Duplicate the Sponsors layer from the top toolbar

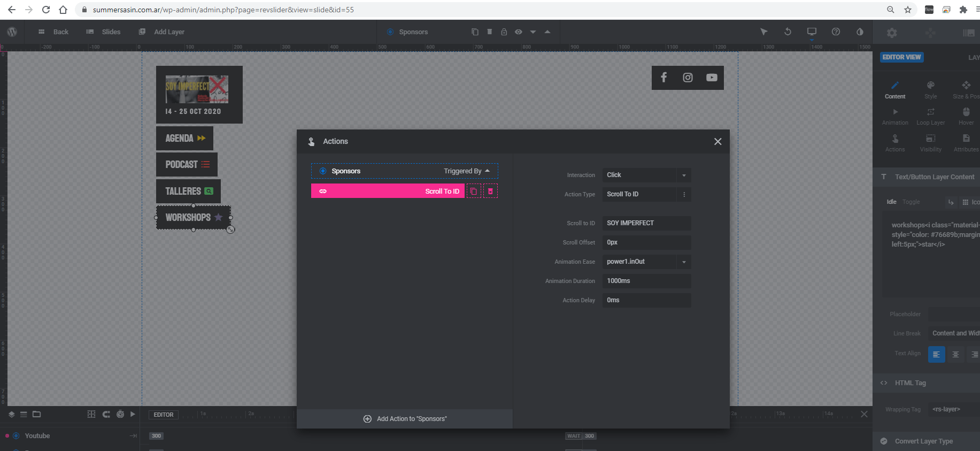475,32
